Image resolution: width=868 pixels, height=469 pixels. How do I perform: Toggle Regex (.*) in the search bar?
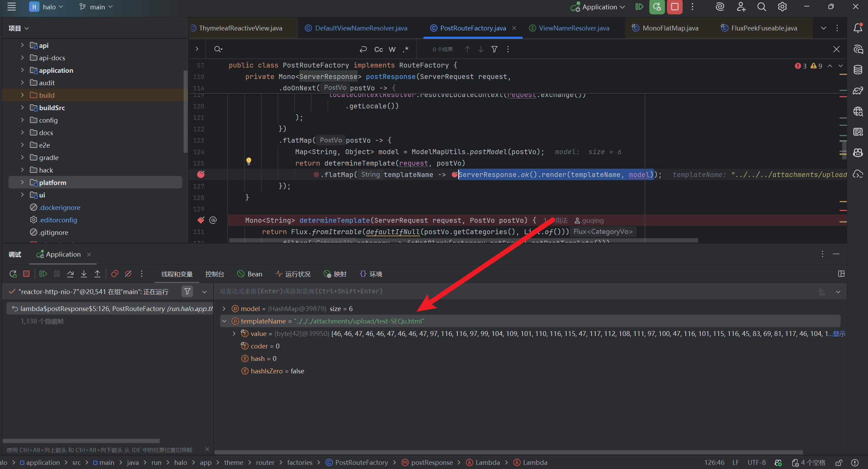406,50
